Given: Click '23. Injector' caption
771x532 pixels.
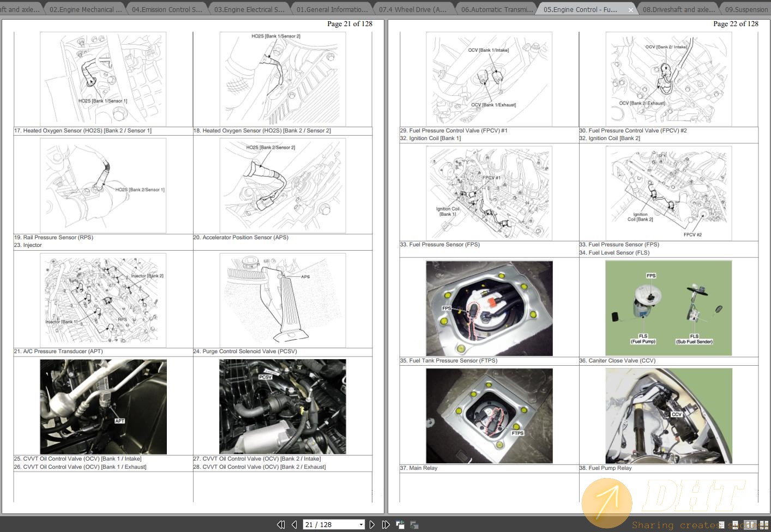Looking at the screenshot, I should tap(28, 245).
